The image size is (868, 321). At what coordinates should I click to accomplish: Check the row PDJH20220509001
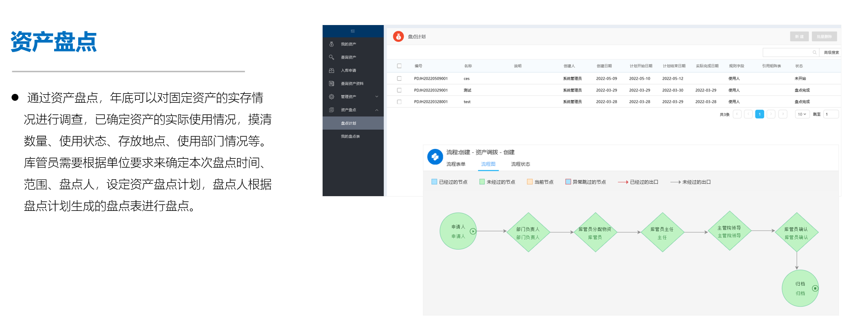(x=399, y=79)
